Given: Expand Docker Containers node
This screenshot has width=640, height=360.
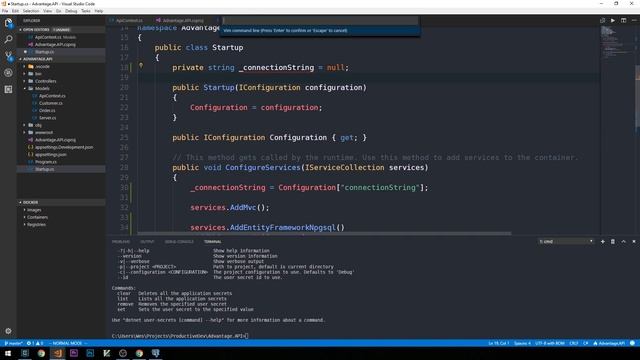Looking at the screenshot, I should tap(61, 217).
